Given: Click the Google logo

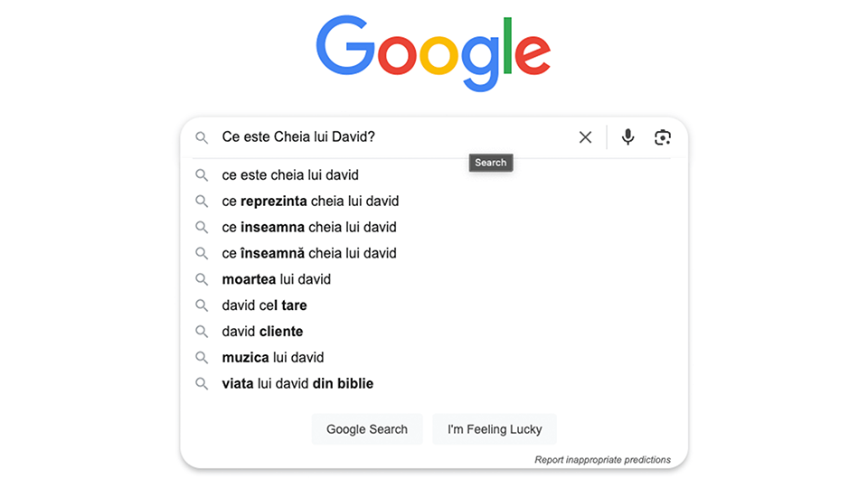Looking at the screenshot, I should (433, 52).
